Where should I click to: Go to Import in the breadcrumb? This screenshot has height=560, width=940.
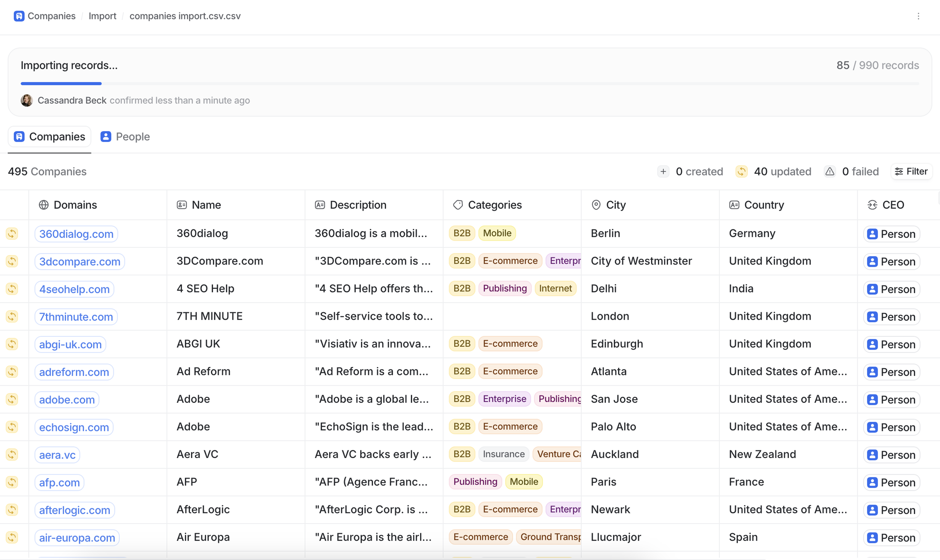coord(102,16)
